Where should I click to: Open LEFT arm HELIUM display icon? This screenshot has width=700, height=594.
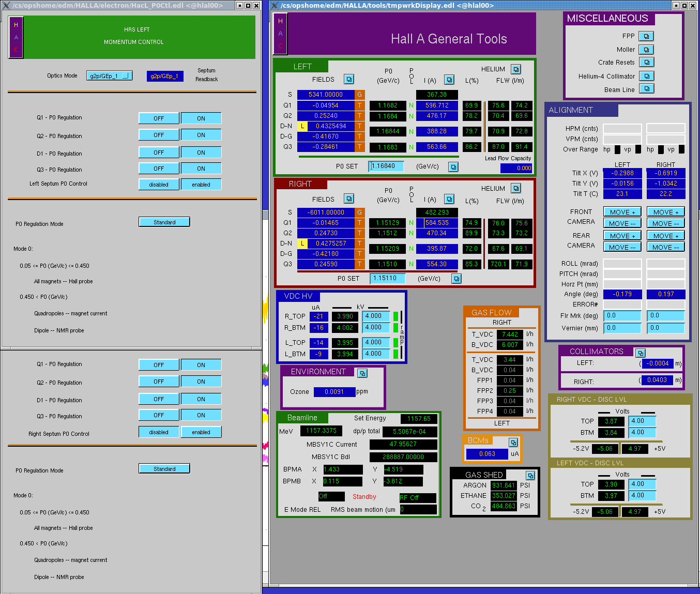pyautogui.click(x=516, y=69)
